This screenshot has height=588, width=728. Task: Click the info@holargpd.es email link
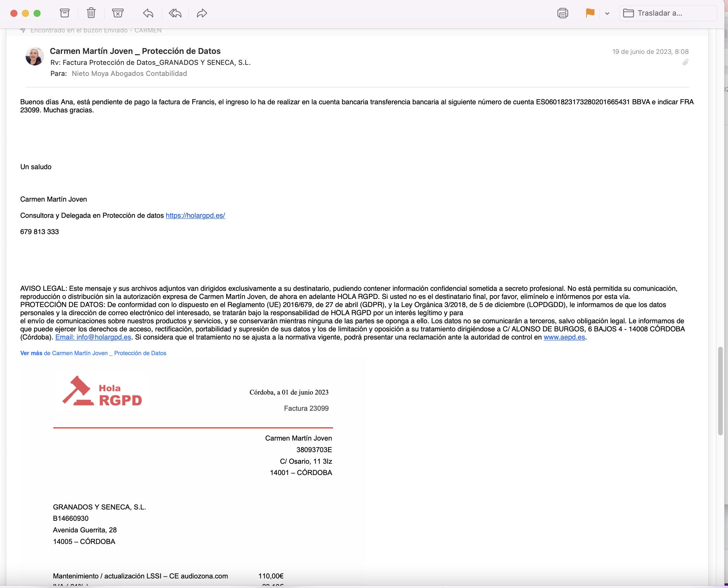(x=93, y=337)
